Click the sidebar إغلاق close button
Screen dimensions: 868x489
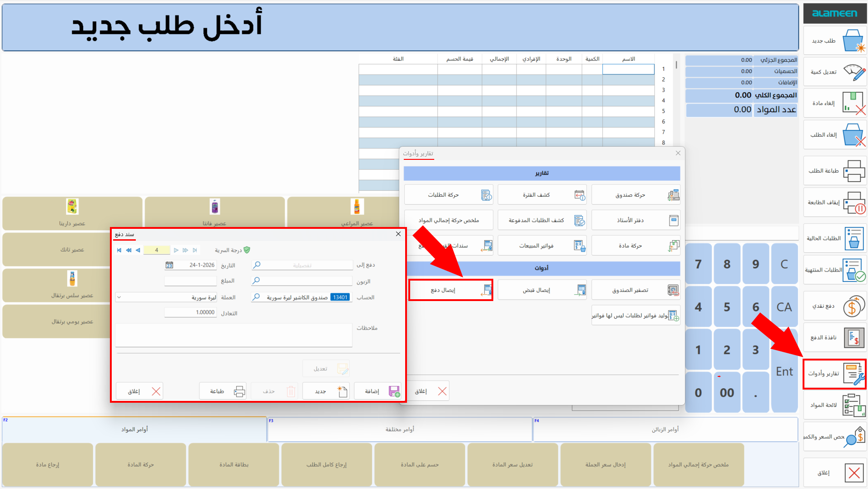(835, 473)
